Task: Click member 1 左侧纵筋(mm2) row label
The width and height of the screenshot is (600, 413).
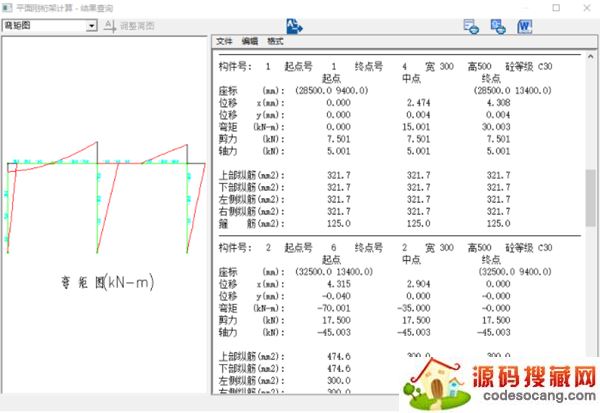Action: [x=251, y=199]
